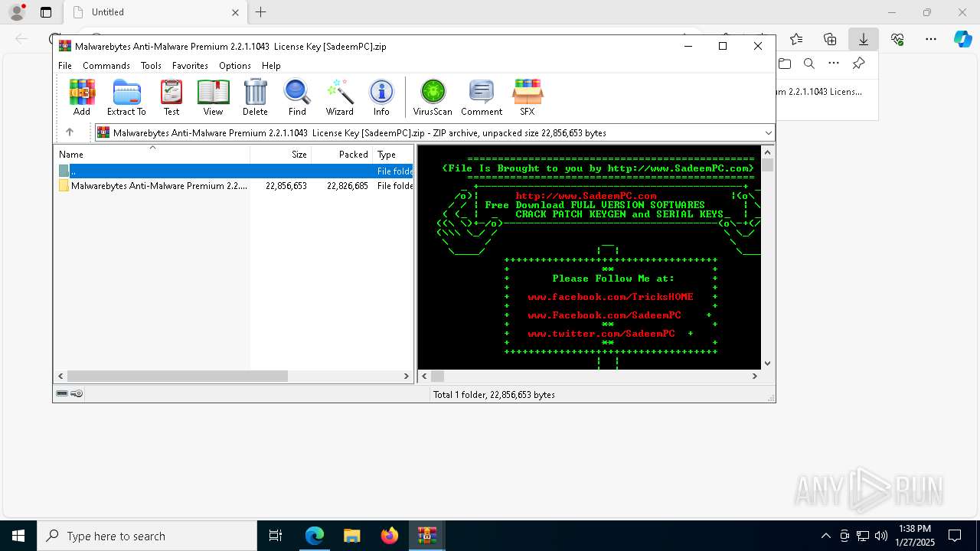Click the Edge profile avatar
The width and height of the screenshot is (980, 551).
click(17, 12)
